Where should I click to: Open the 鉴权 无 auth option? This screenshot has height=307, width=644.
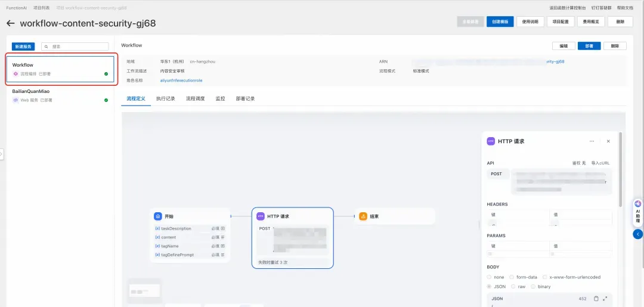[579, 163]
